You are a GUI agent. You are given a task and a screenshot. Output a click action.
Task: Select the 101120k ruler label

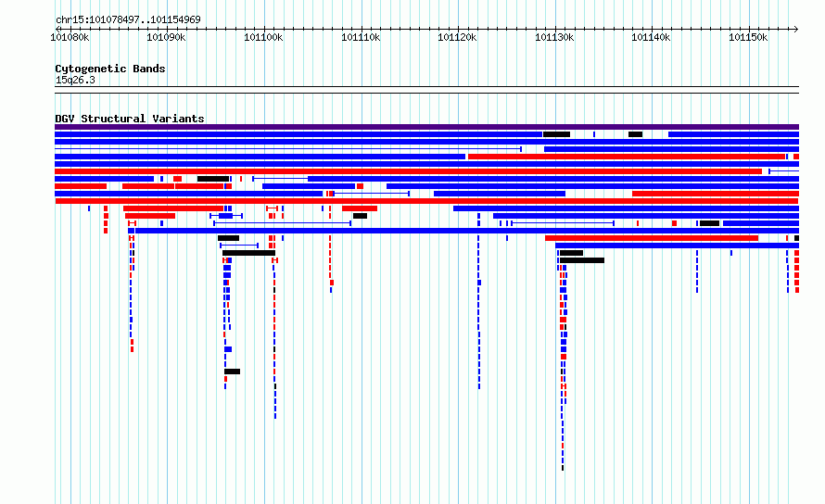click(457, 37)
